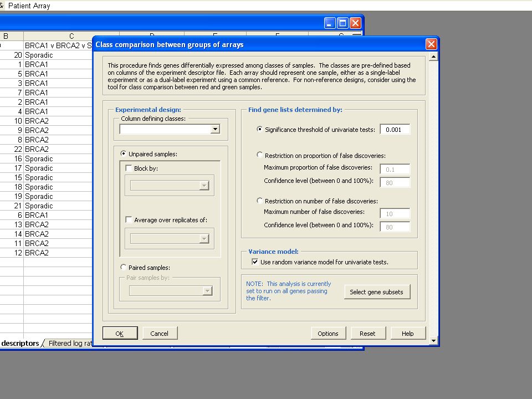This screenshot has height=399, width=532.
Task: Click Sporadic cell in row 20
Action: pos(58,55)
